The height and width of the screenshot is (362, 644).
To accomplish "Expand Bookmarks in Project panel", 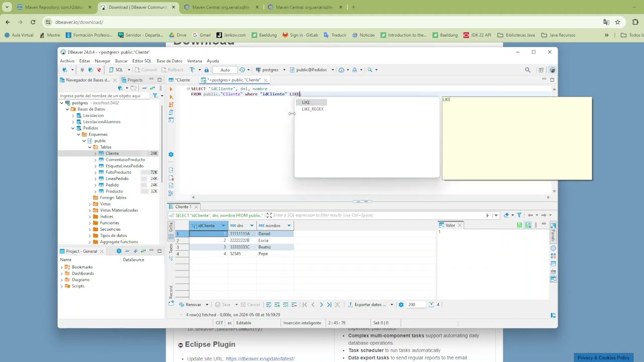I will (x=62, y=267).
